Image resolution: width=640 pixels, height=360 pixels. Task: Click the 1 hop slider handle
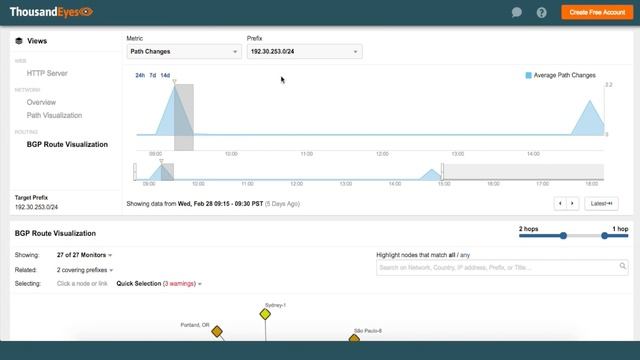[604, 236]
